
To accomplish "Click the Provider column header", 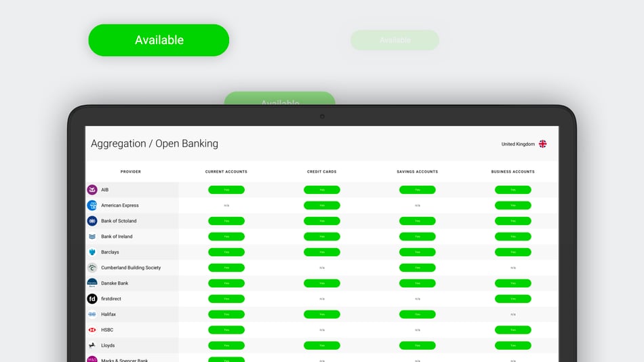I will click(131, 172).
